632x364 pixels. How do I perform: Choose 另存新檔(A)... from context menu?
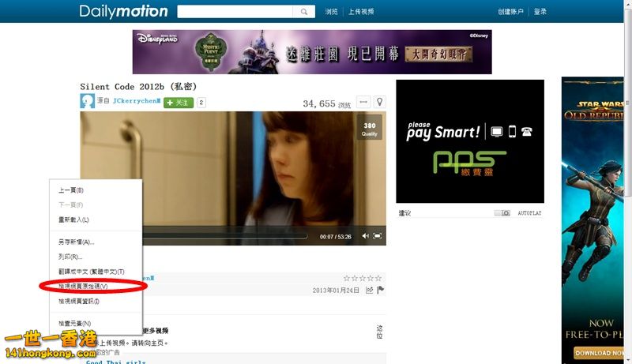pos(76,242)
